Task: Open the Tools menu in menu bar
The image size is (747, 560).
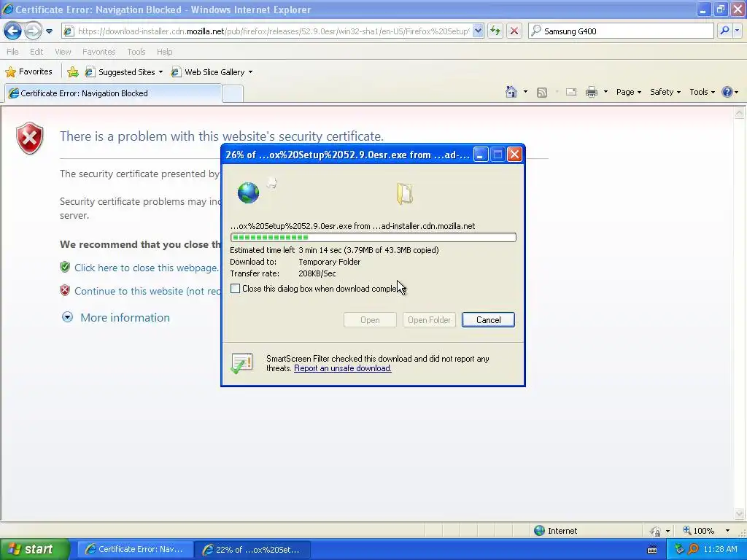Action: (x=136, y=52)
